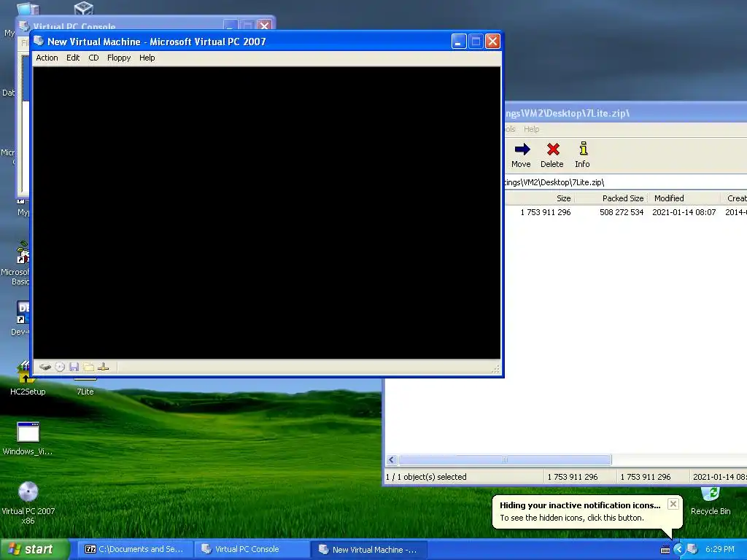Open the Help menu in 7-Zip window

531,129
